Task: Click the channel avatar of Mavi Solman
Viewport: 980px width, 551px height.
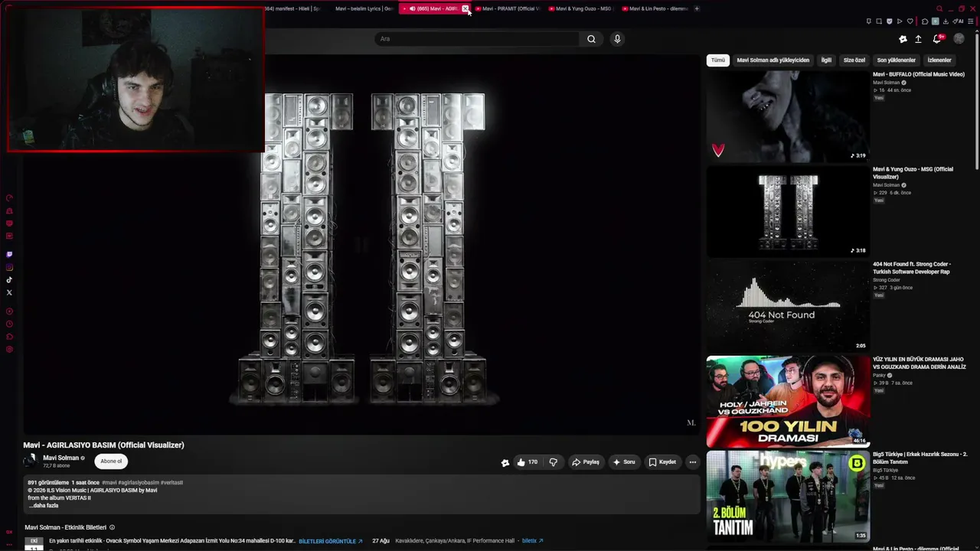Action: (x=31, y=461)
